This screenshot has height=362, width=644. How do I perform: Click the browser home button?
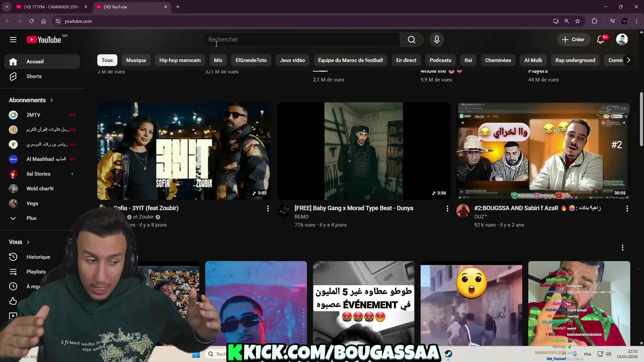click(x=44, y=21)
